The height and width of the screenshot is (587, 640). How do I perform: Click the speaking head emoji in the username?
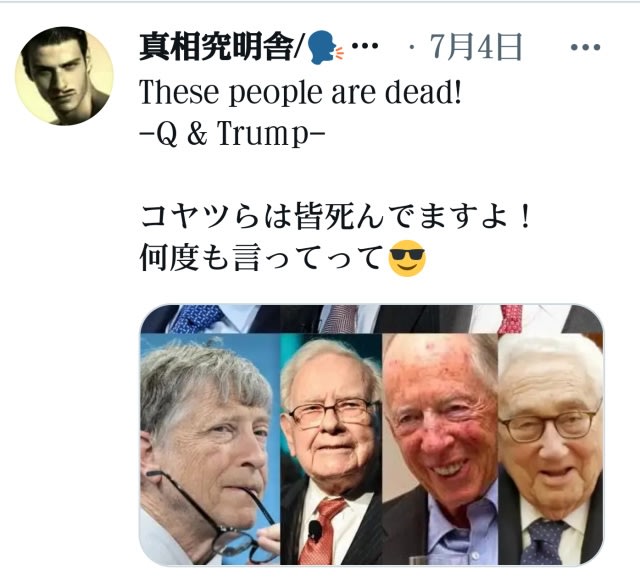325,48
